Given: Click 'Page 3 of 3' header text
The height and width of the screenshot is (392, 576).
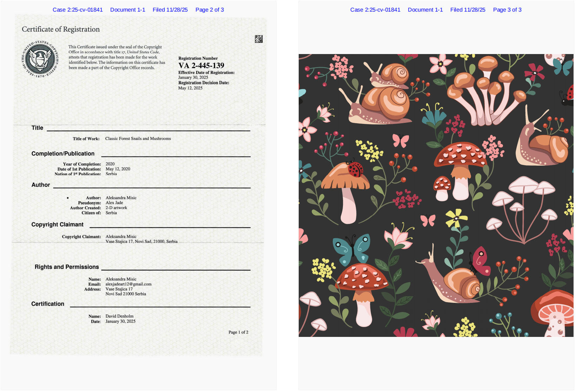Looking at the screenshot, I should click(x=507, y=10).
